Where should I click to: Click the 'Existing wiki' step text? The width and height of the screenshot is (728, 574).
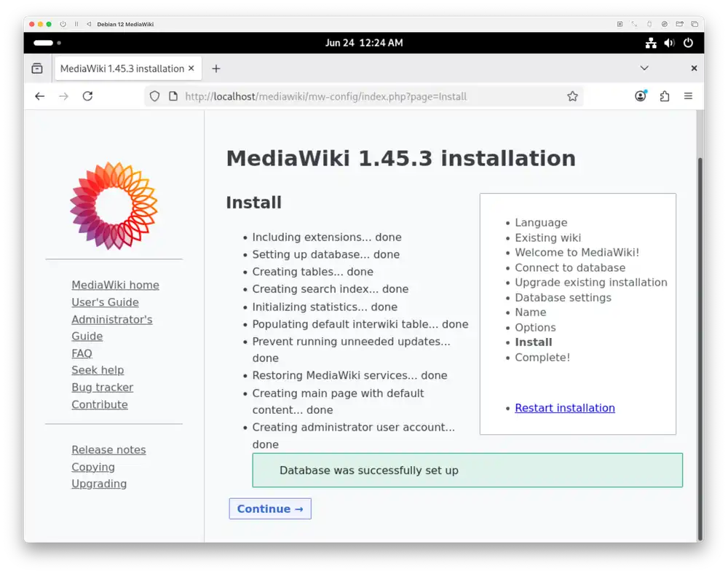(547, 237)
